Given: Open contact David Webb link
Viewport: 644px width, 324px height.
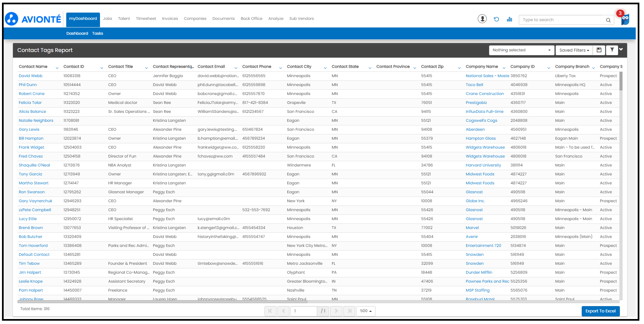Looking at the screenshot, I should tap(30, 76).
